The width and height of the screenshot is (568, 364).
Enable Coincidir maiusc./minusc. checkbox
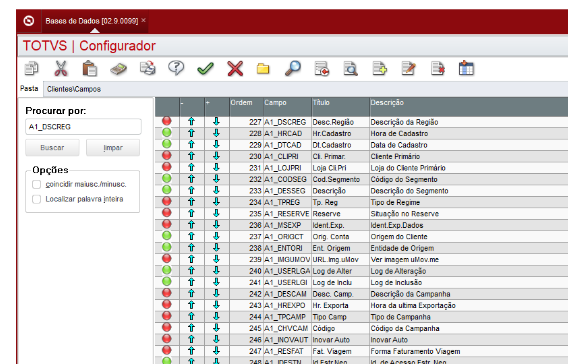pos(37,184)
